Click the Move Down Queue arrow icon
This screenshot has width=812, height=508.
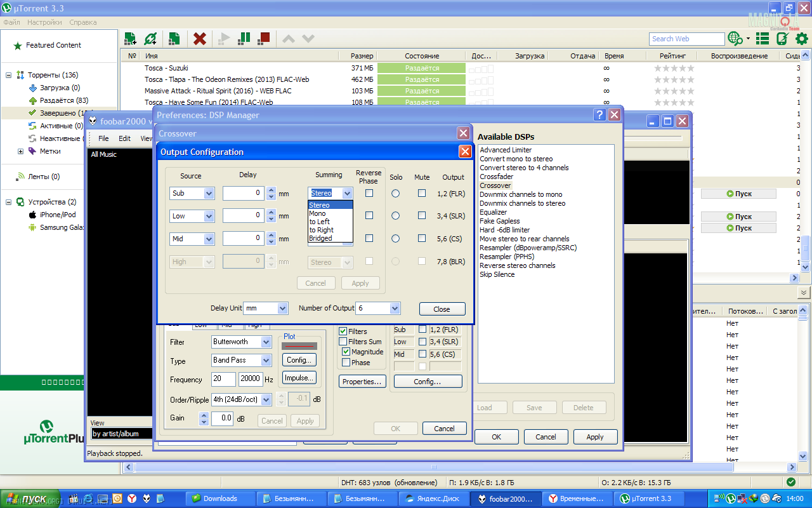tap(308, 39)
